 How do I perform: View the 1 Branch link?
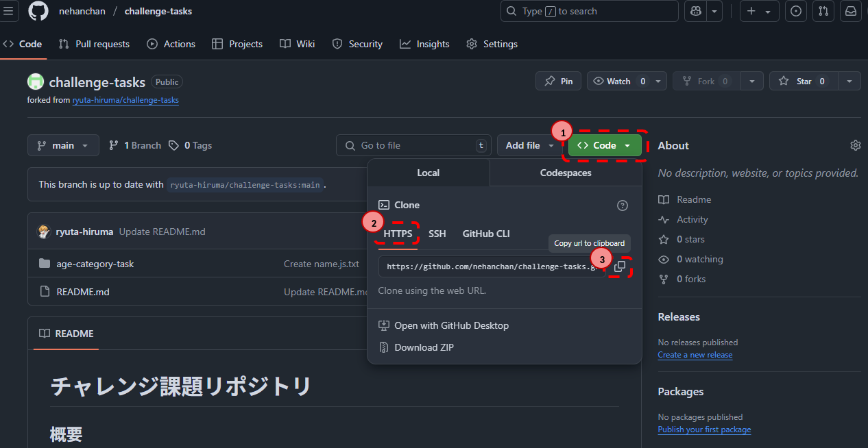[135, 145]
